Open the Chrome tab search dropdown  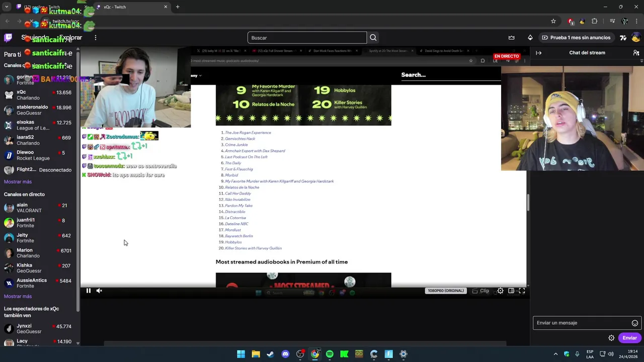pyautogui.click(x=7, y=7)
